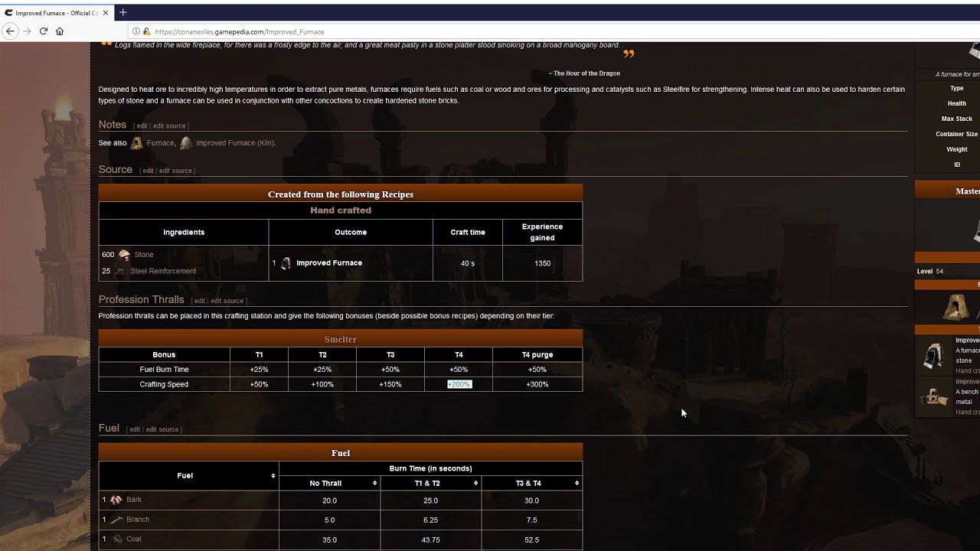Viewport: 980px width, 551px height.
Task: Open the Coal fuel link
Action: tap(134, 540)
